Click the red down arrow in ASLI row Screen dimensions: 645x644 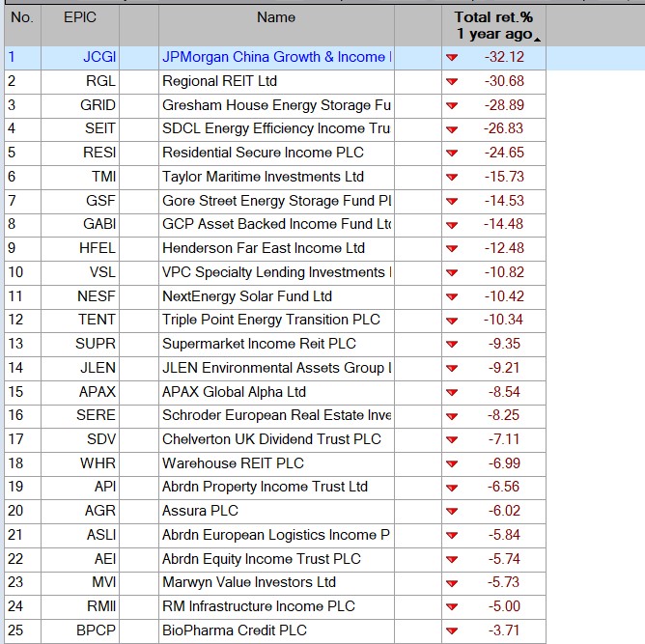coord(452,536)
